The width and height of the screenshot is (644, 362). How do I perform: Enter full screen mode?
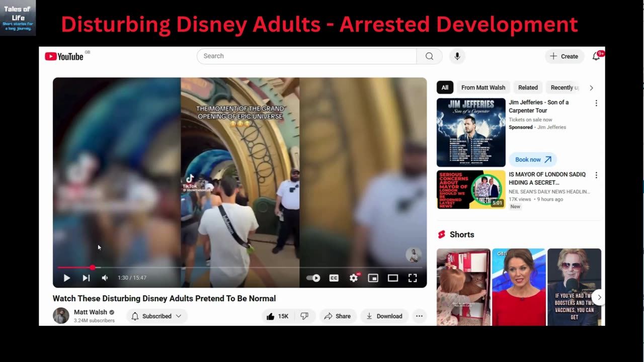pos(413,278)
